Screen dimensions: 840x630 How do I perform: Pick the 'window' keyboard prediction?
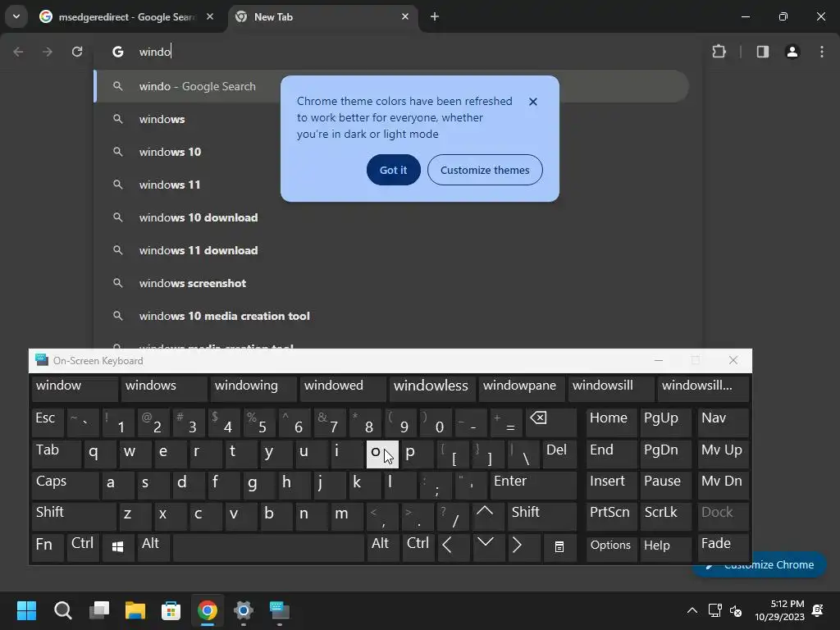tap(75, 388)
